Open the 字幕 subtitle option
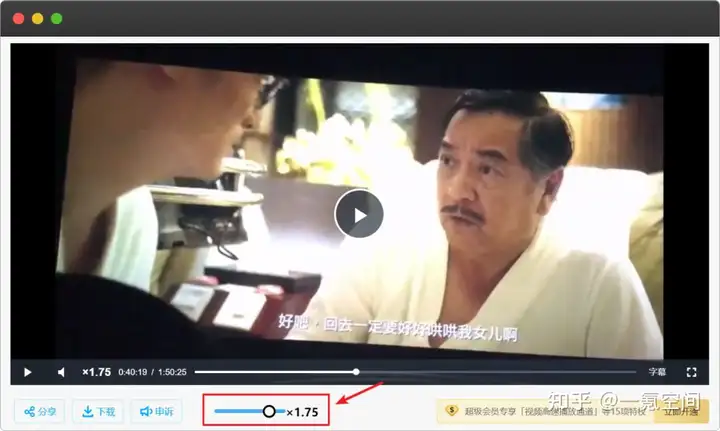 (x=657, y=372)
